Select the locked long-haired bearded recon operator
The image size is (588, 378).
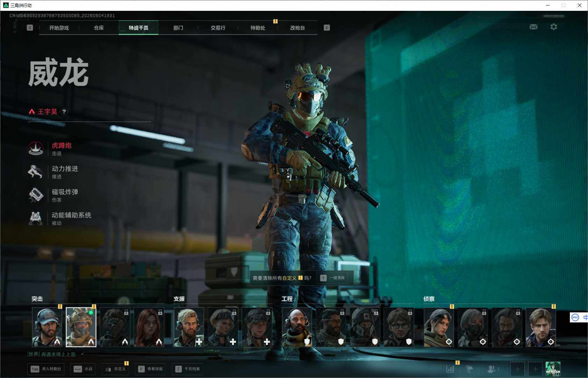tap(507, 327)
